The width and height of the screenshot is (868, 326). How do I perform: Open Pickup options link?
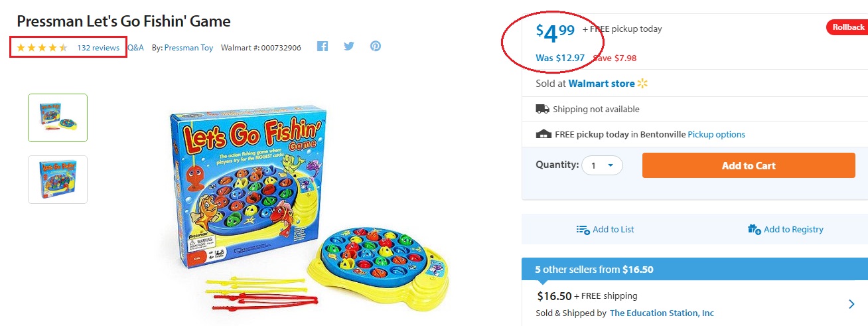coord(716,135)
